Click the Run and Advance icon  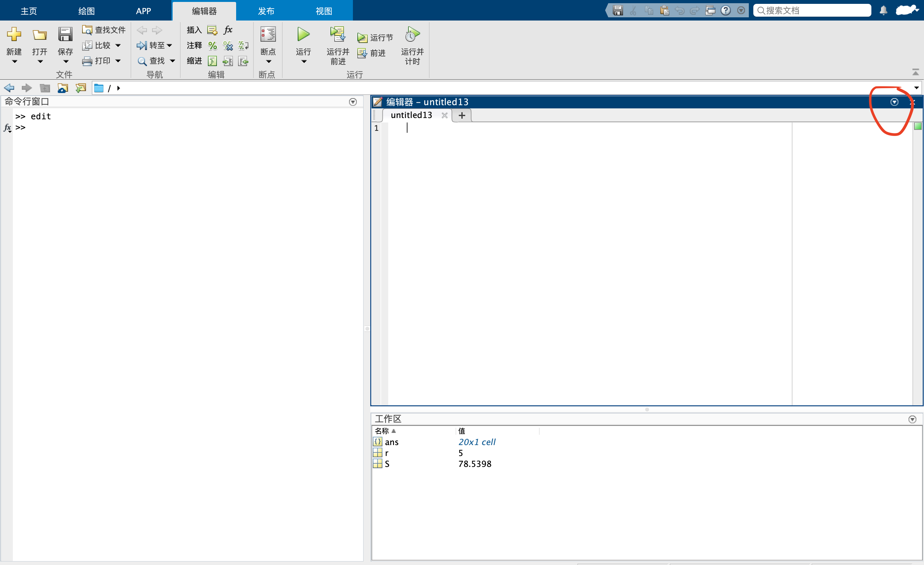point(338,35)
